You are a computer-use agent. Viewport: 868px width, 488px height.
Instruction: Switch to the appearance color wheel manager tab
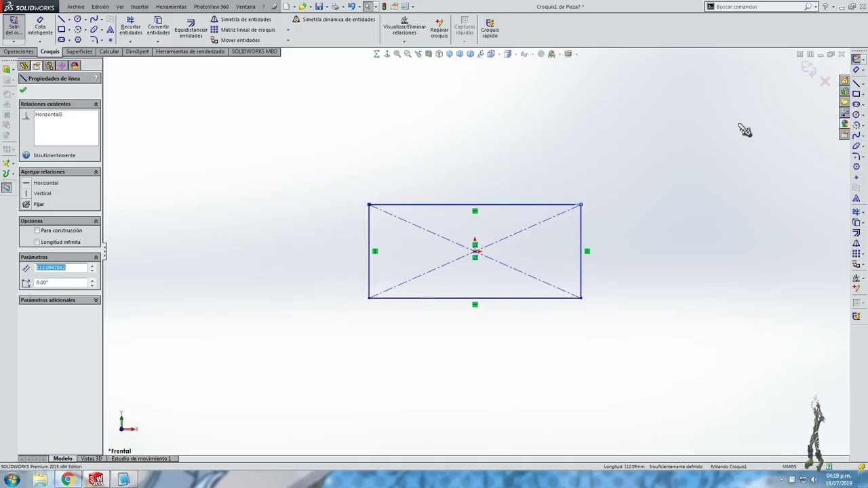pyautogui.click(x=75, y=66)
